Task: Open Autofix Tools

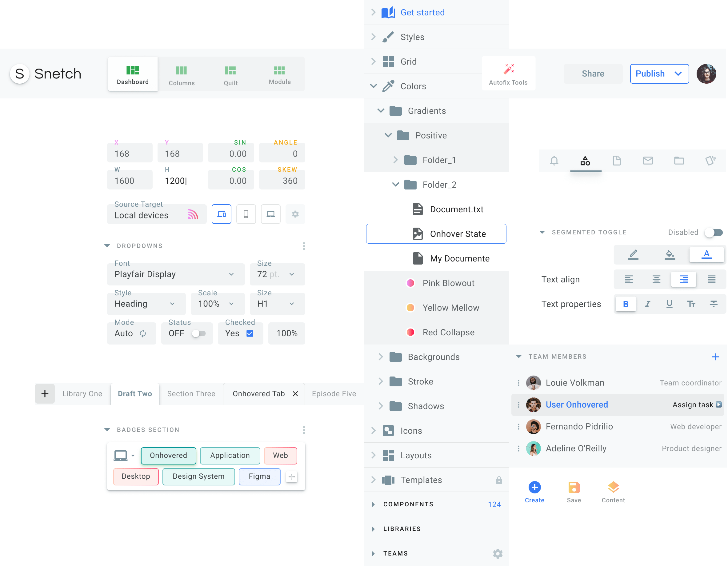Action: [x=508, y=73]
